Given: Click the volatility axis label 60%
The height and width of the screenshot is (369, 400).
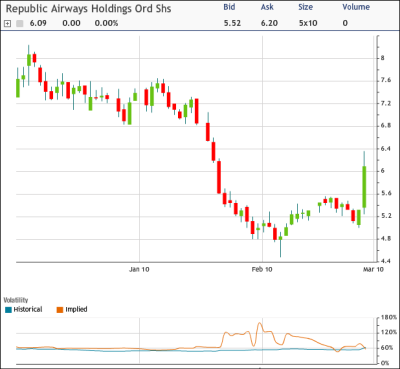Looking at the screenshot, I should click(387, 348).
